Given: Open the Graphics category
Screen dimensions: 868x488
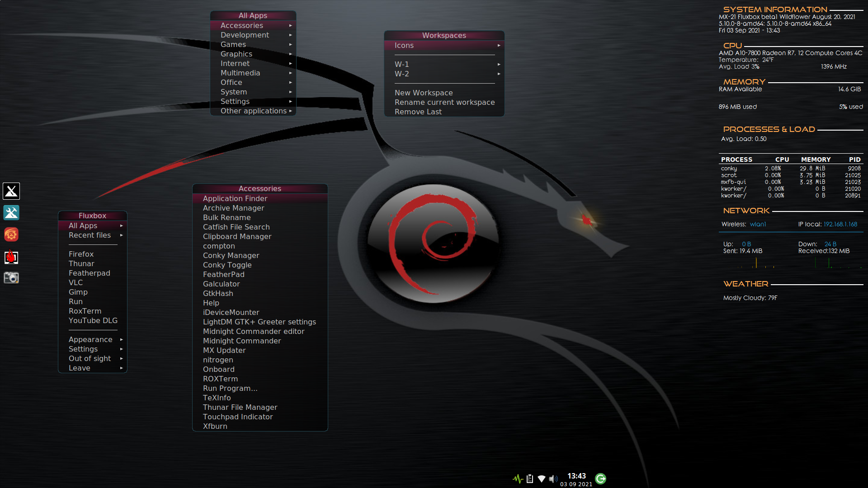Looking at the screenshot, I should [253, 54].
